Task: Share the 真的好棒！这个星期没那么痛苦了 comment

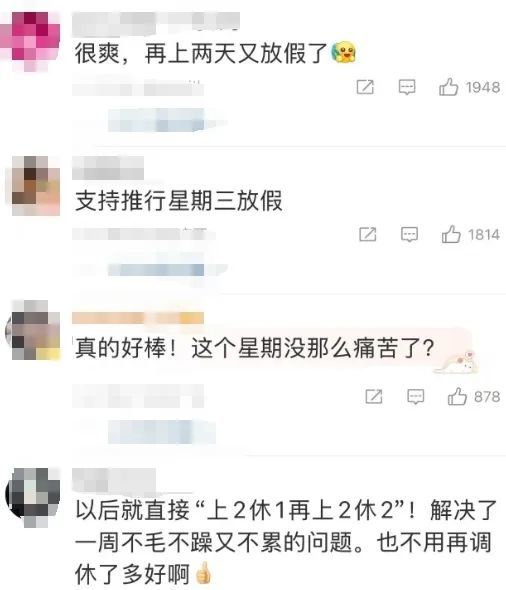Action: (374, 397)
